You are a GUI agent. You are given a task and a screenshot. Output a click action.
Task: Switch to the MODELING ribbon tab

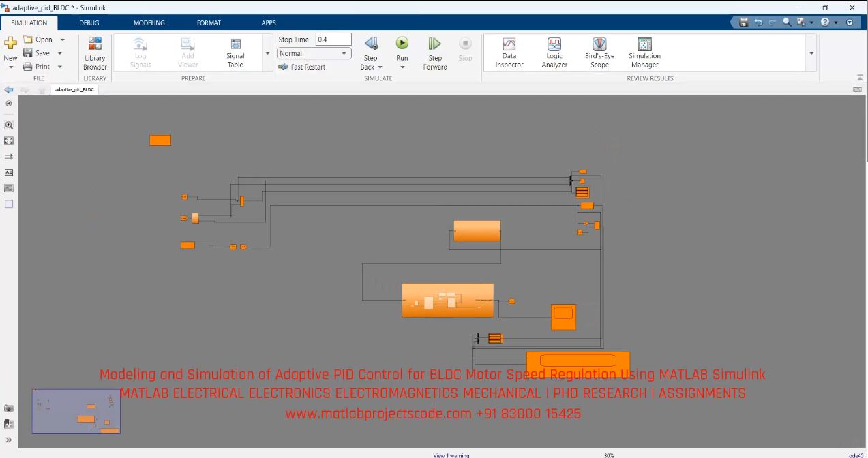tap(149, 22)
